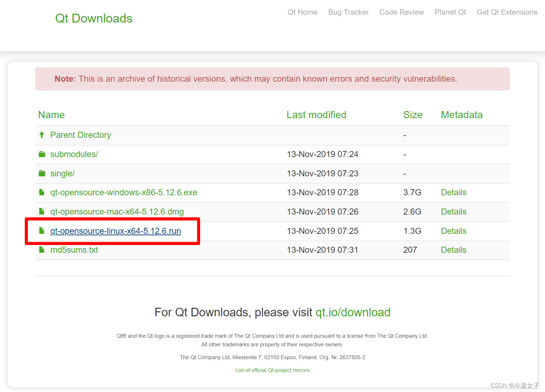Open the Planet Qt navigation entry
The image size is (545, 392).
[x=450, y=12]
